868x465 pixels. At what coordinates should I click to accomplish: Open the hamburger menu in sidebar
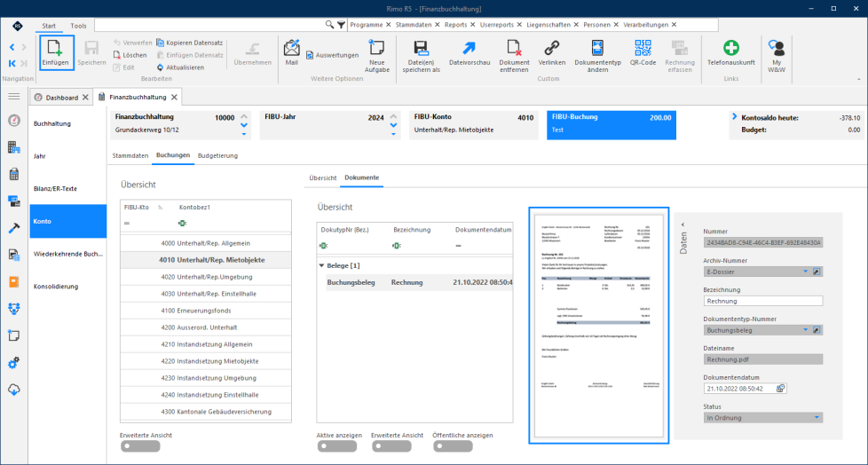coord(14,97)
